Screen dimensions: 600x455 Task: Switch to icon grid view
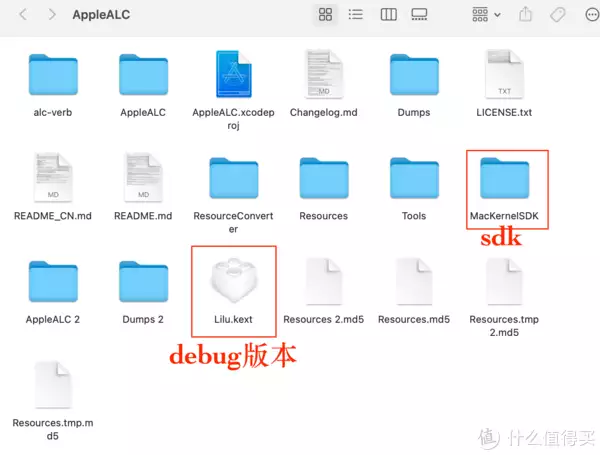tap(325, 15)
